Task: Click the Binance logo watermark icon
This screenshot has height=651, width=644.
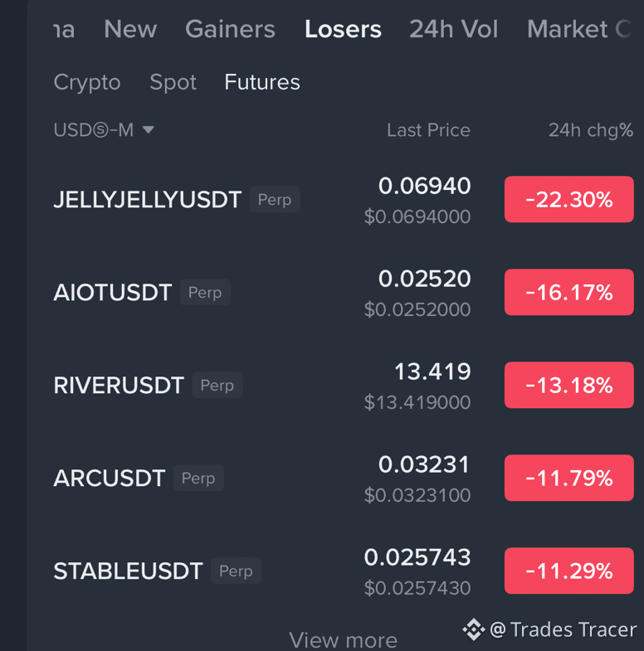Action: click(474, 629)
